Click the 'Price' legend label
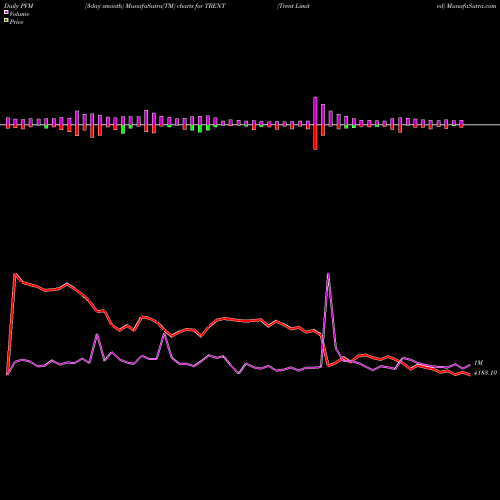 click(16, 22)
